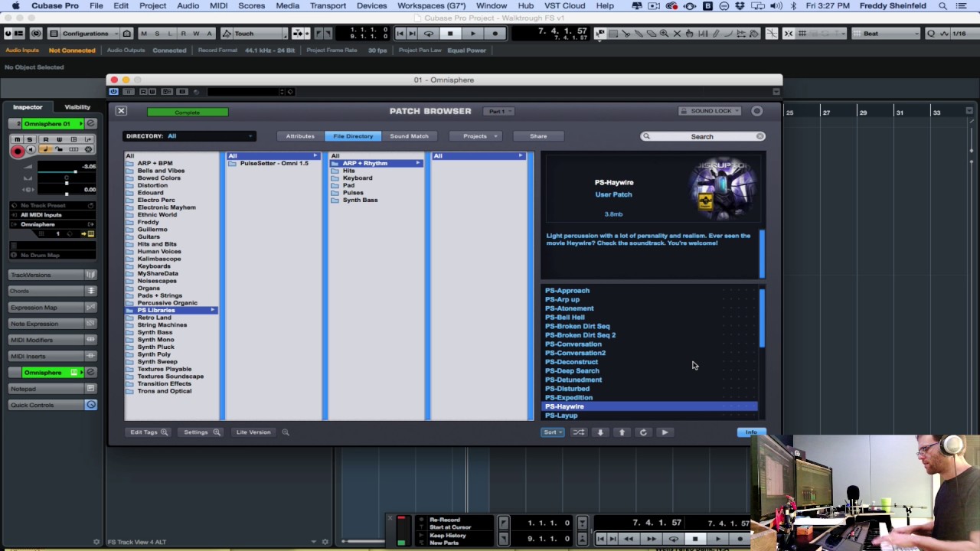Open the DIRECTORY All dropdown
The width and height of the screenshot is (980, 551).
click(x=189, y=136)
